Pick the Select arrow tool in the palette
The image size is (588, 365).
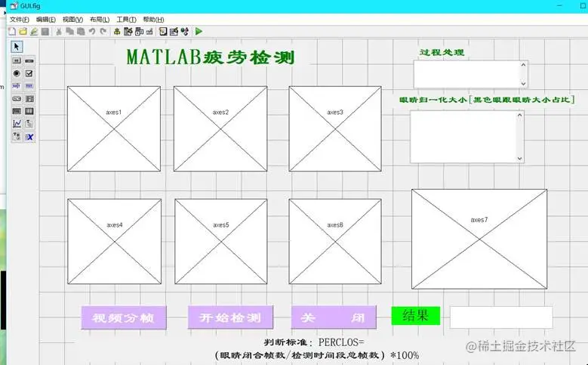click(17, 47)
